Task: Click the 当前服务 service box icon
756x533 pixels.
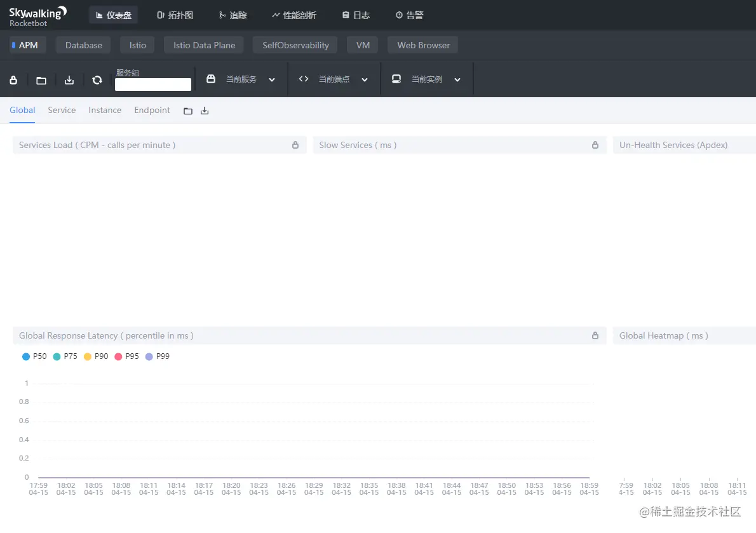Action: (x=211, y=79)
